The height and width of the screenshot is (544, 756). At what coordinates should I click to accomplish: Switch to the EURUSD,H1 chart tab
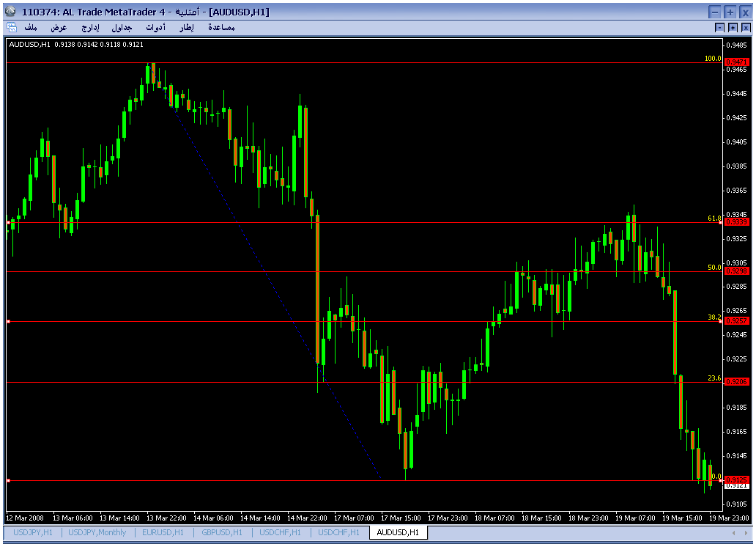coord(163,532)
